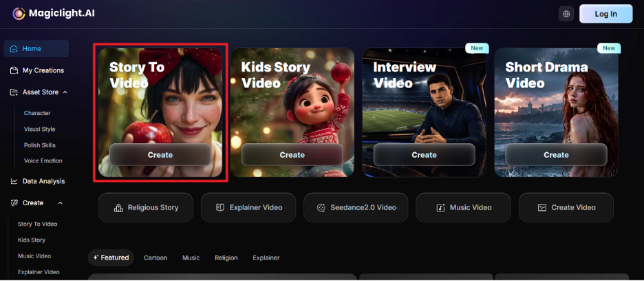
Task: Open Visual Style under Asset Store
Action: click(x=39, y=129)
